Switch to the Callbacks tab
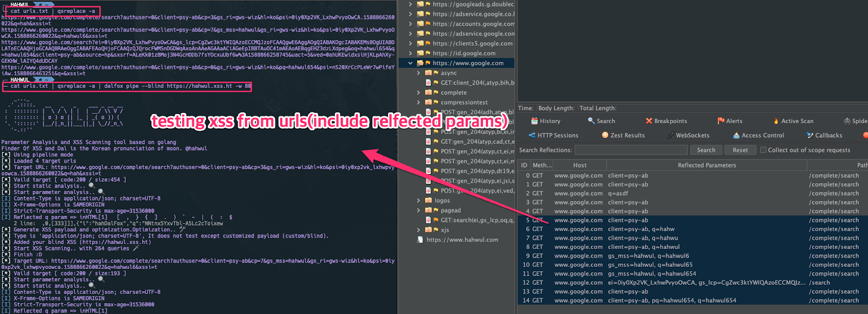Viewport: 868px width, 314px height. (824, 135)
